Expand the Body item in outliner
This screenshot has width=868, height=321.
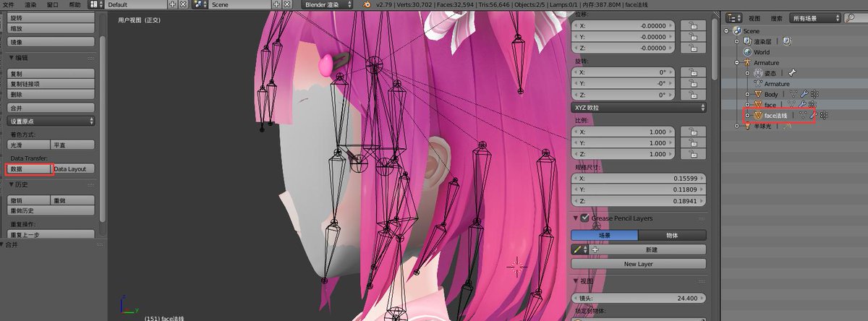748,94
